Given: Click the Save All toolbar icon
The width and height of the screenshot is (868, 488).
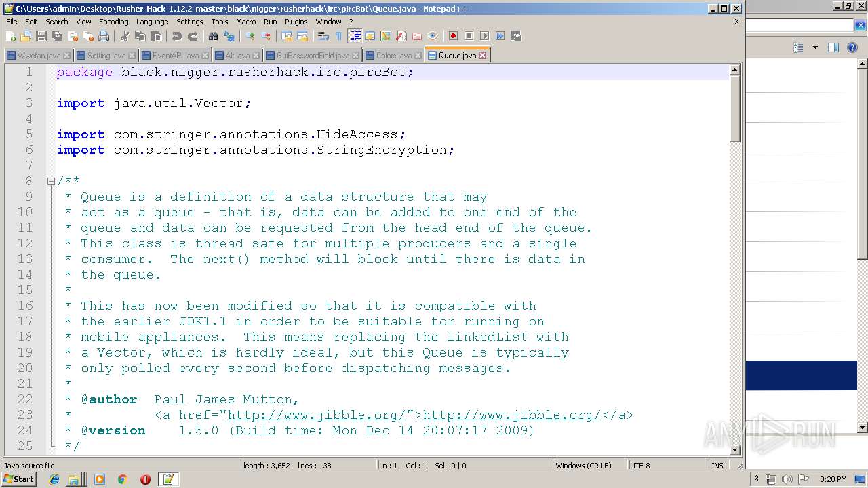Looking at the screenshot, I should pyautogui.click(x=57, y=36).
